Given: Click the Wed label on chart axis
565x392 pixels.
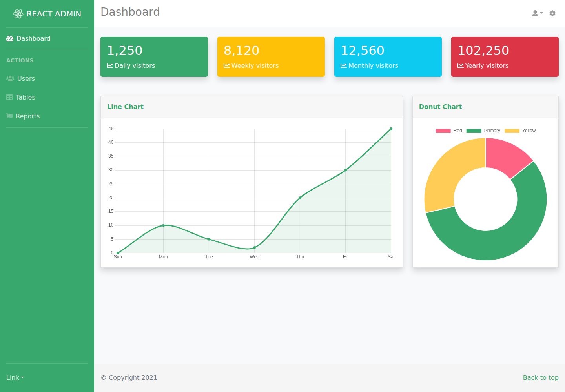Looking at the screenshot, I should pos(255,257).
